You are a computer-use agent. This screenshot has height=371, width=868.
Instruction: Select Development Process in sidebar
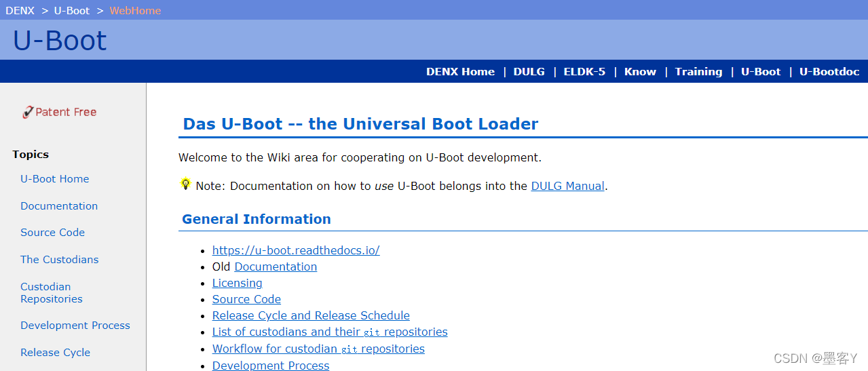coord(75,325)
